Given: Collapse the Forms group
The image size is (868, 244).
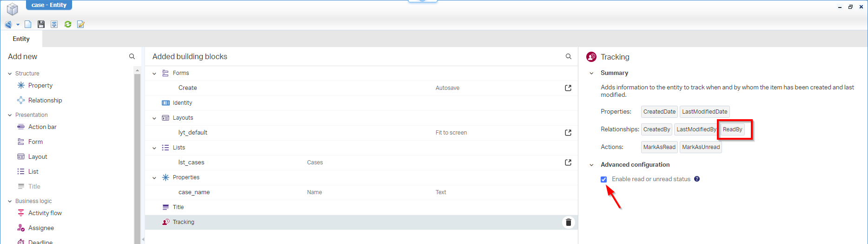Looking at the screenshot, I should [x=154, y=74].
